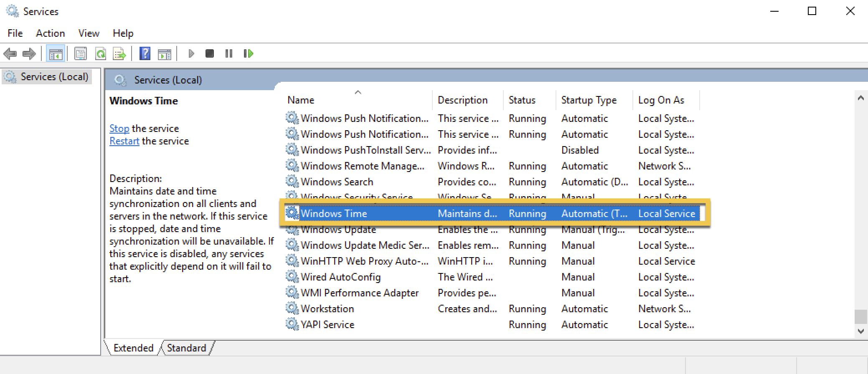Click the Forward arrow toolbar icon
This screenshot has height=374, width=868.
tap(29, 54)
